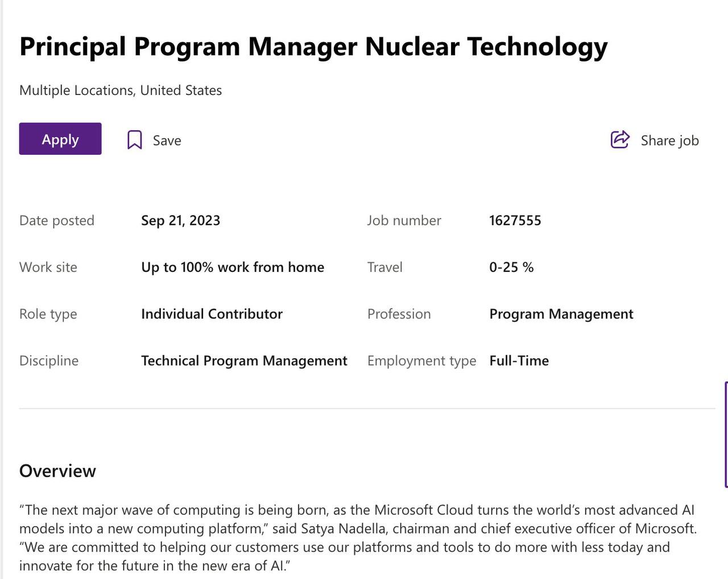Click the Employment type label
This screenshot has width=728, height=579.
421,361
